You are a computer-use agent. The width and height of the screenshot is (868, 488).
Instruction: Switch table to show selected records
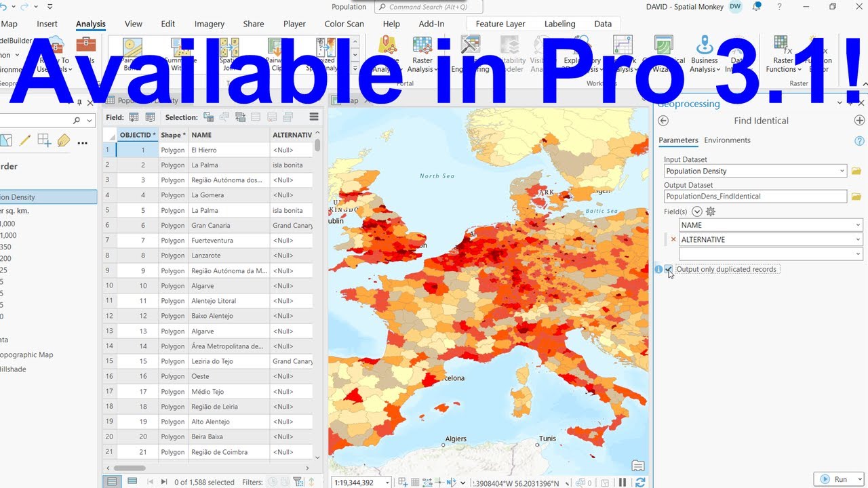[132, 482]
